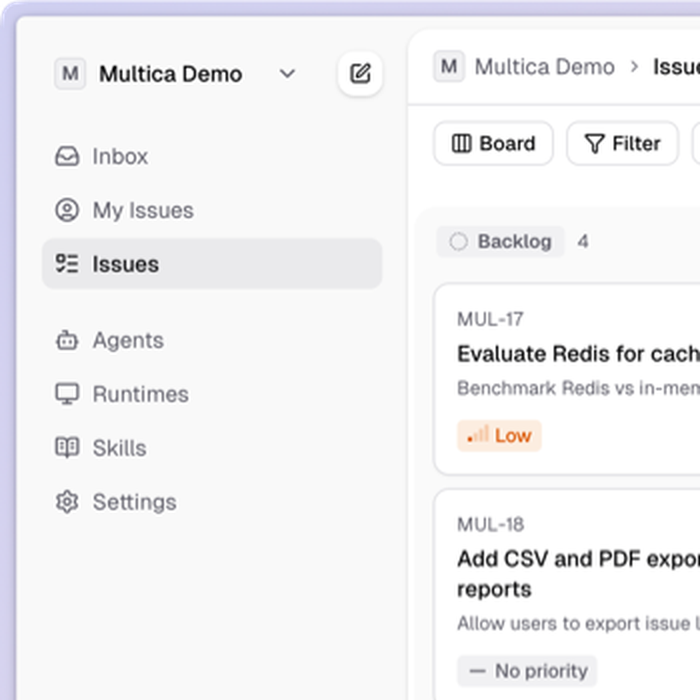Open Inbox in the sidebar
The image size is (700, 700).
point(212,156)
